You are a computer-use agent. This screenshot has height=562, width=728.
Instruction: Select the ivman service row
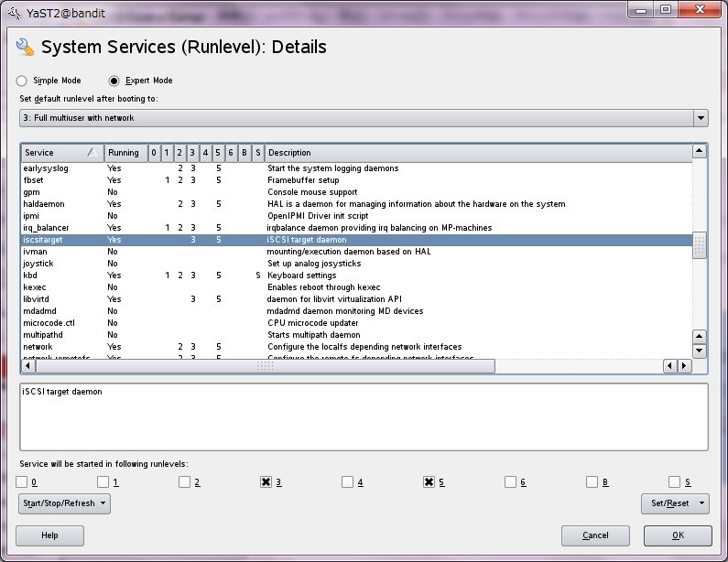pos(356,252)
